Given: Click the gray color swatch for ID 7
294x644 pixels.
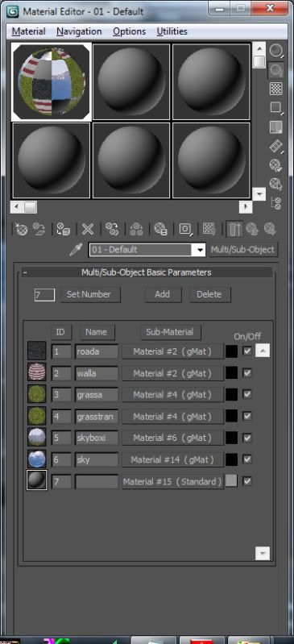Looking at the screenshot, I should point(231,481).
